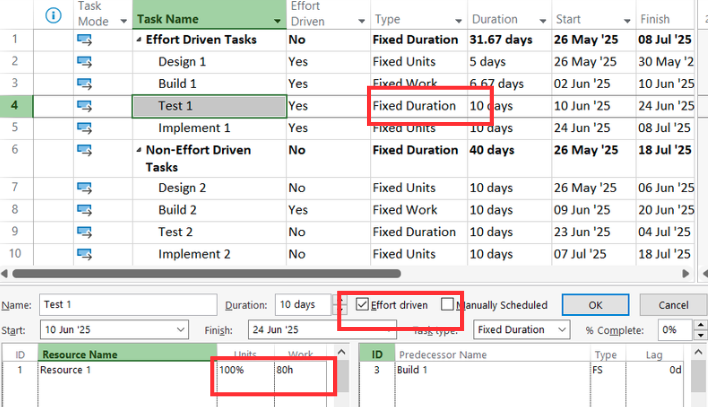The height and width of the screenshot is (407, 708).
Task: Increase the % Complete spinner value
Action: point(700,325)
